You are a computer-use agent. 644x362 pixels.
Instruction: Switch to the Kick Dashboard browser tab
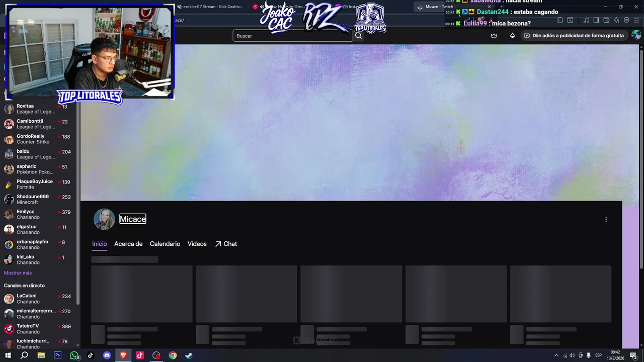(x=210, y=7)
